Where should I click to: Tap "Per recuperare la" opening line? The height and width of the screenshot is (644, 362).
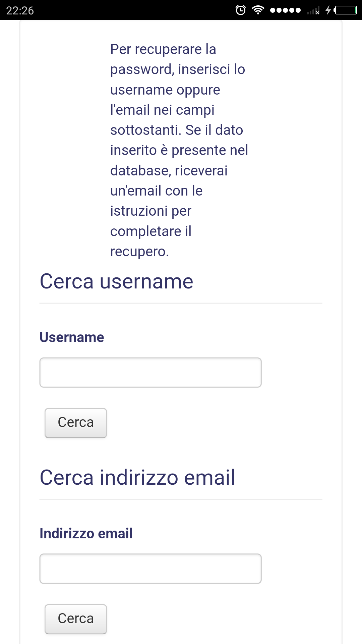point(163,49)
